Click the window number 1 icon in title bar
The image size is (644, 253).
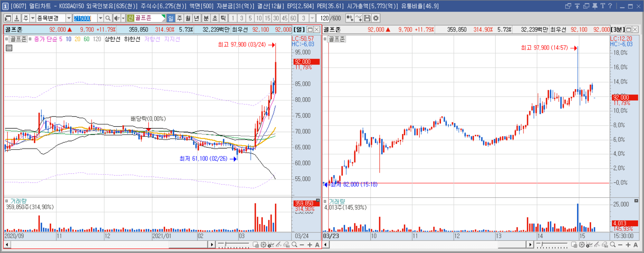pos(5,6)
